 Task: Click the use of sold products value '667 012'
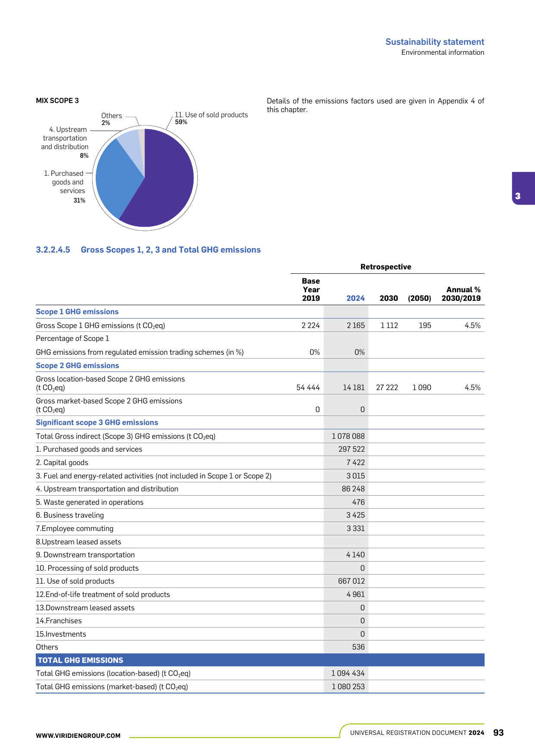(351, 581)
